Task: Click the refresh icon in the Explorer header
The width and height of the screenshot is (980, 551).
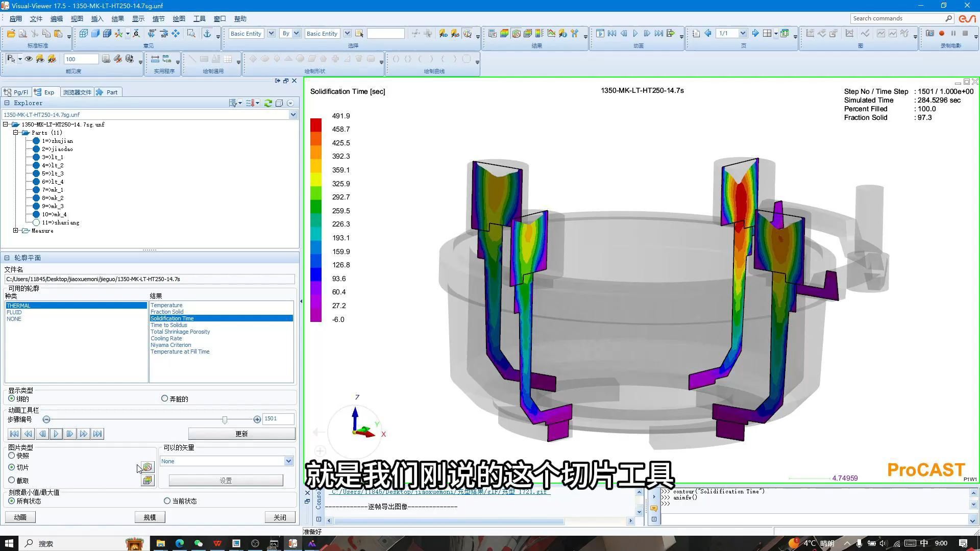Action: click(268, 103)
